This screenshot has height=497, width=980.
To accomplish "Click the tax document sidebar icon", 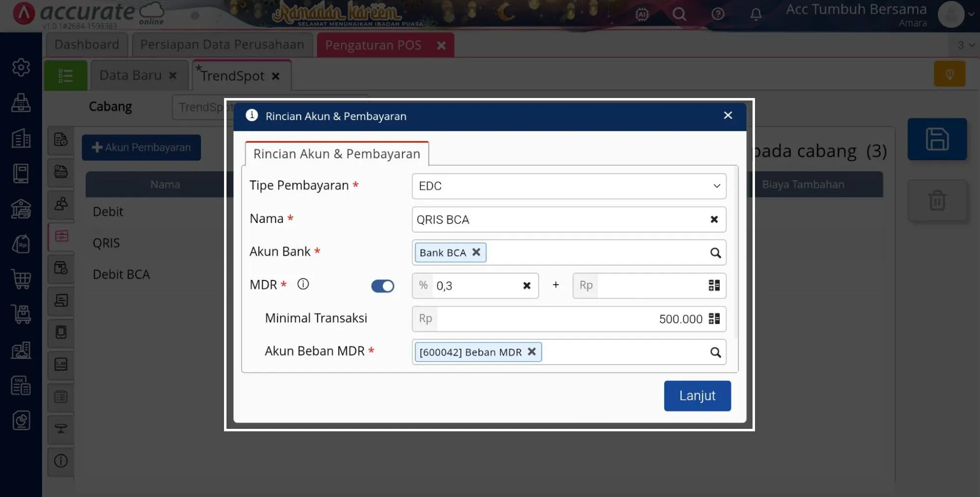I will (21, 385).
